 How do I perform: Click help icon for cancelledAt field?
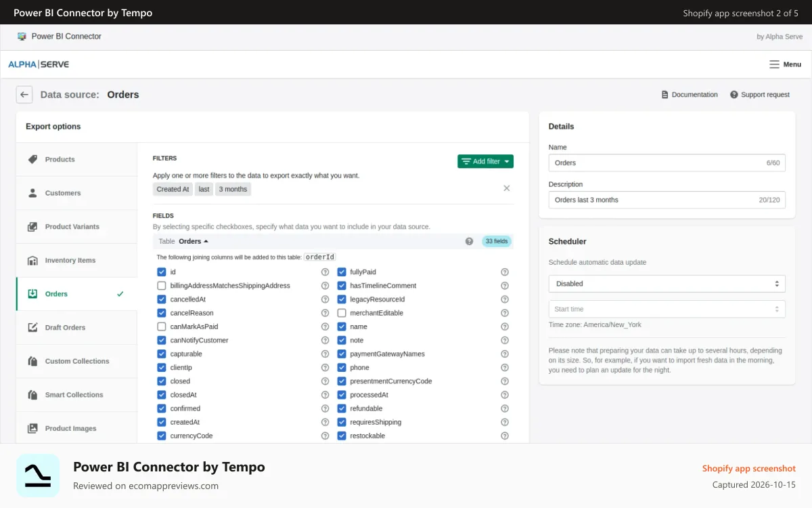[325, 299]
